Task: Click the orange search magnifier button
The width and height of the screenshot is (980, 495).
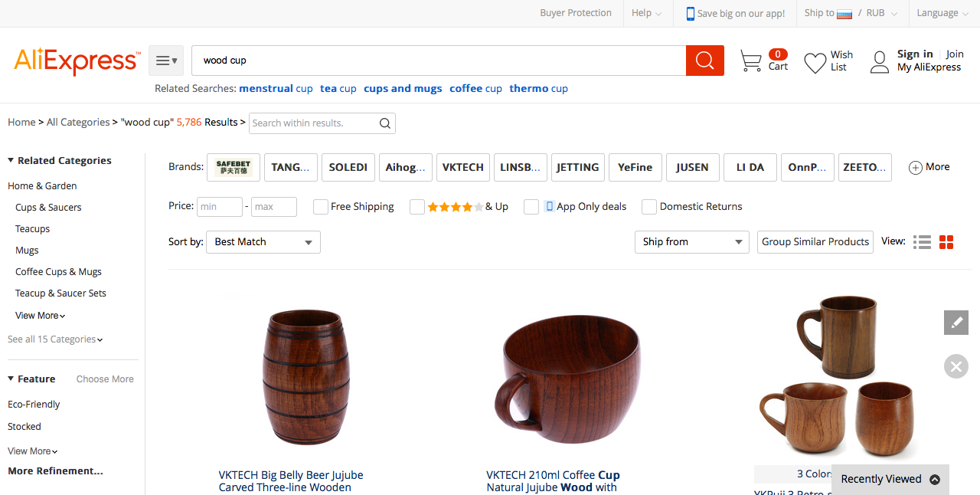Action: tap(704, 61)
